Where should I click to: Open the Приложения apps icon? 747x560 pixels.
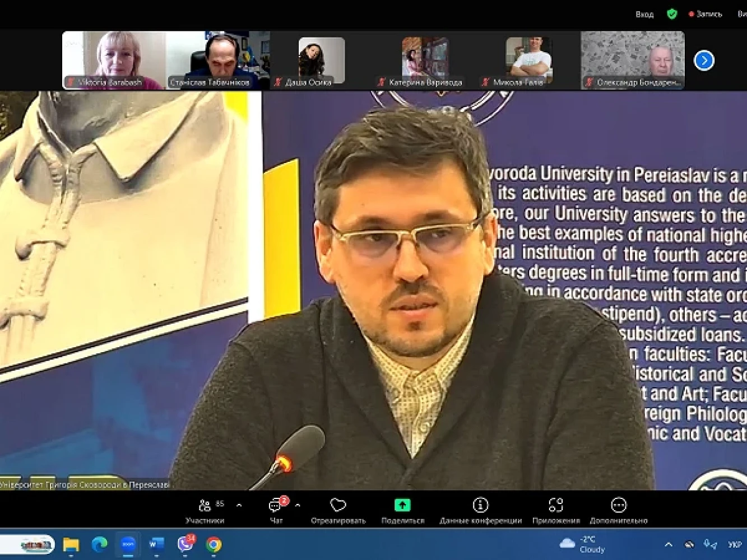(x=555, y=506)
